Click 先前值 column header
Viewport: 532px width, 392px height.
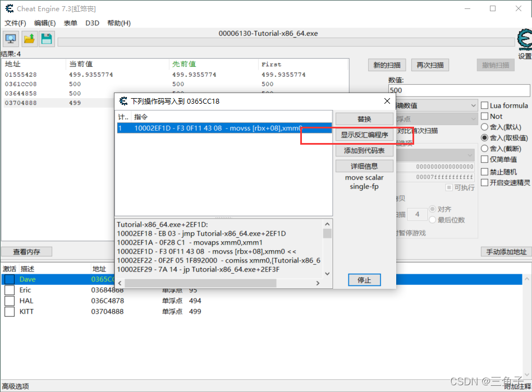pyautogui.click(x=214, y=64)
